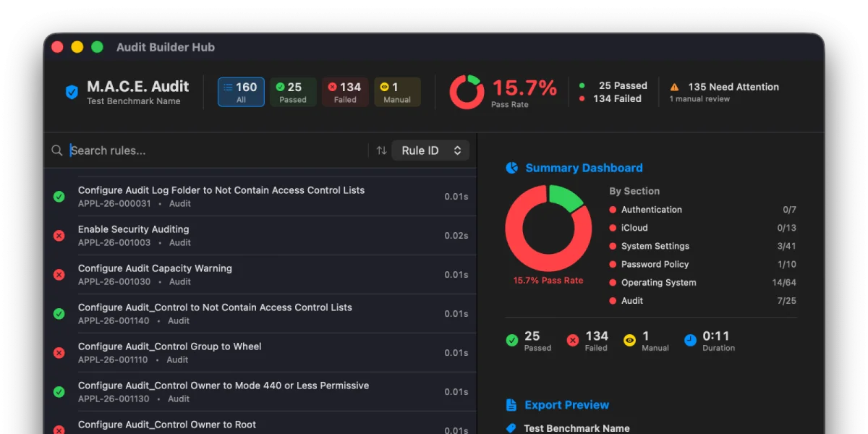Show only Manual rules using the Manual chip
This screenshot has width=868, height=434.
397,91
